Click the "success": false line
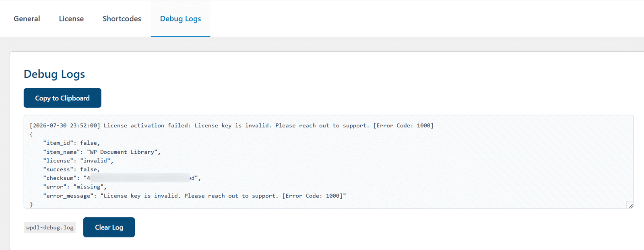 pos(71,169)
